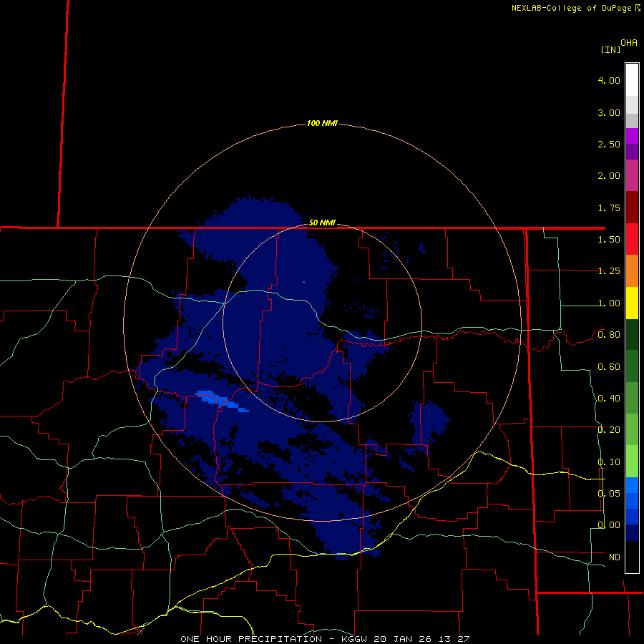Click the 0.60 legend value
This screenshot has height=644, width=644.
tap(609, 367)
